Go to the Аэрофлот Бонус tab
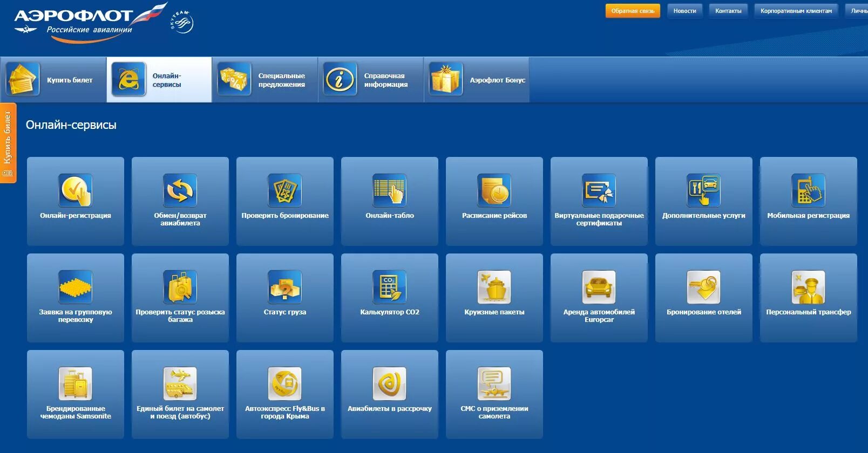 477,80
